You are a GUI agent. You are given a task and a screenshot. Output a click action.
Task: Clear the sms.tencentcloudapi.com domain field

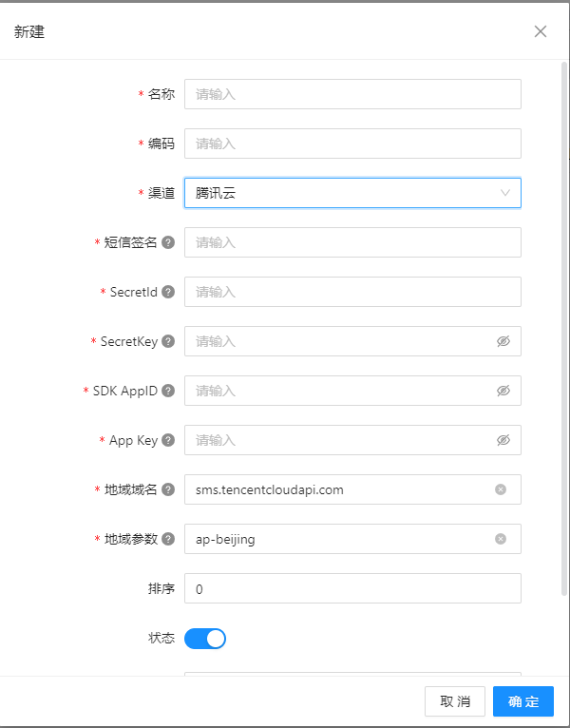tap(501, 489)
